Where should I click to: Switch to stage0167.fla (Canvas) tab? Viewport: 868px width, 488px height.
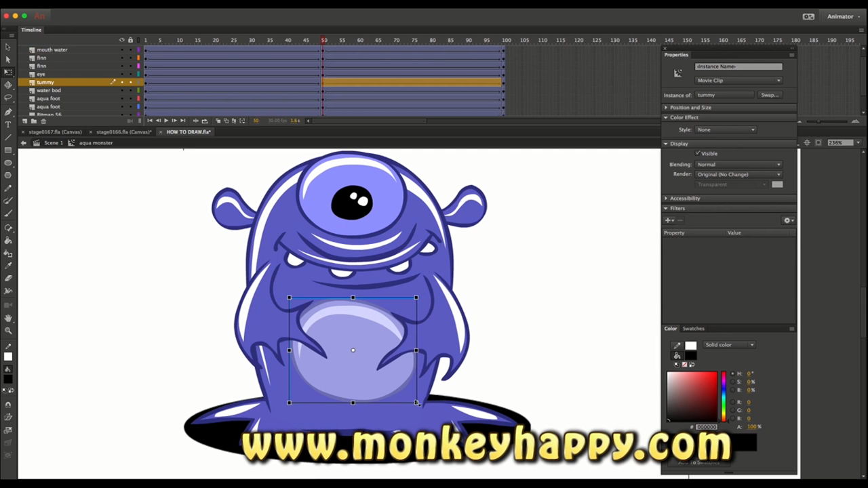pyautogui.click(x=55, y=132)
